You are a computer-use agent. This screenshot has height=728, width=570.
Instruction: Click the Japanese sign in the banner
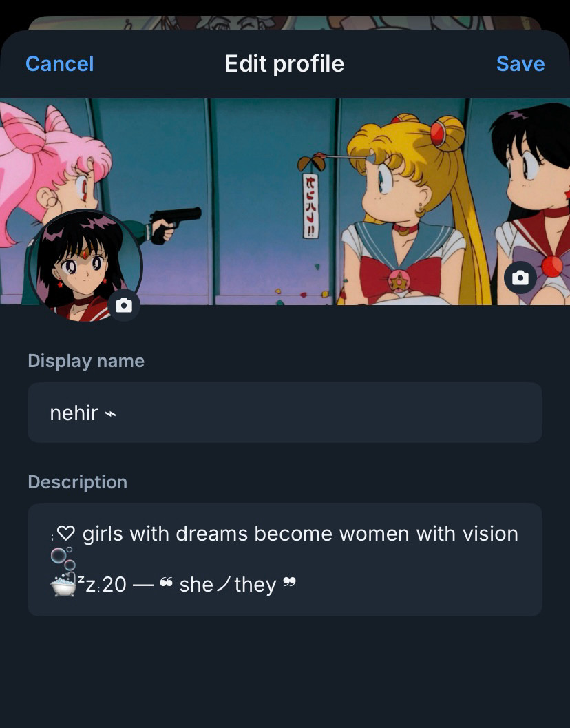(311, 206)
